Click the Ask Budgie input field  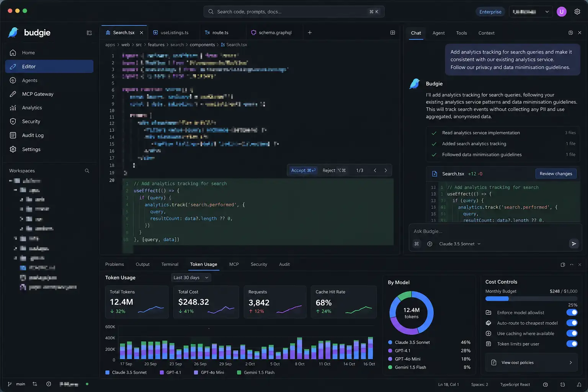pos(495,231)
